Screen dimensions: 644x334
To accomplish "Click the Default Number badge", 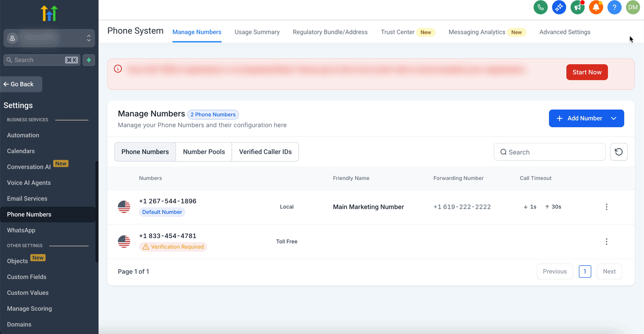I will (x=162, y=212).
